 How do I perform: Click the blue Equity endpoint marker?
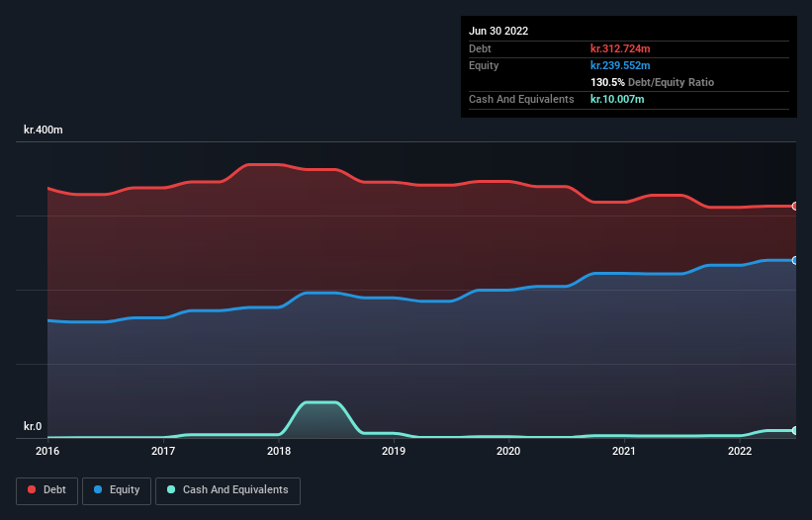(x=795, y=260)
